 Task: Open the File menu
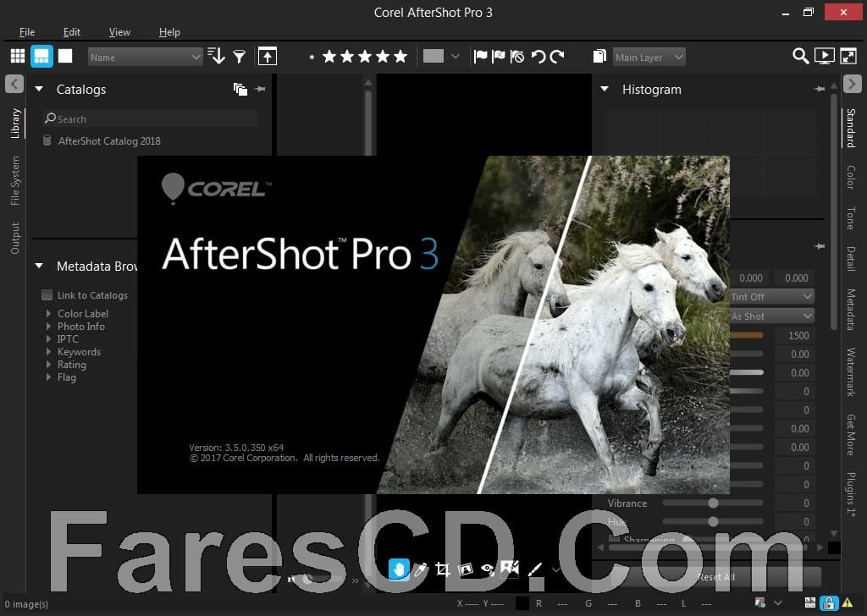pos(27,32)
